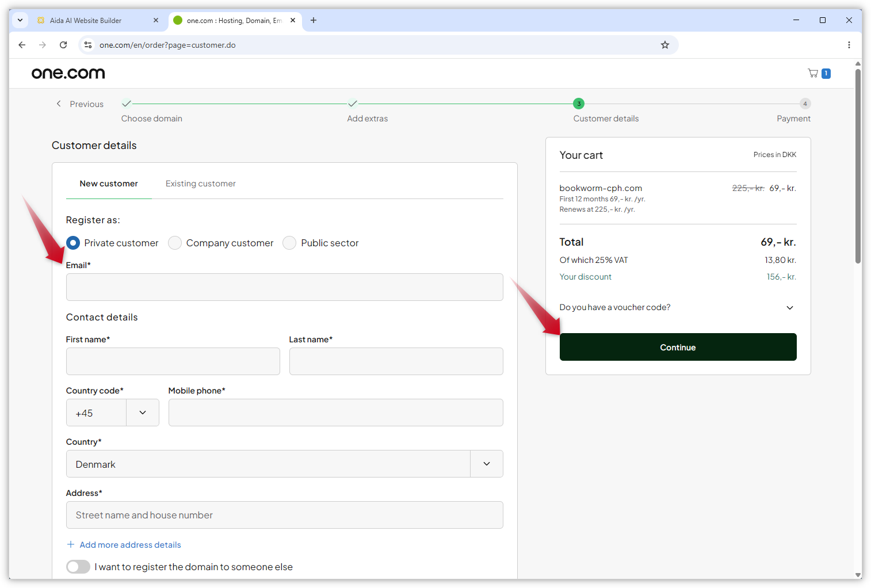Screen dimensions: 871x588
Task: Click Choose domain step label
Action: coord(152,119)
